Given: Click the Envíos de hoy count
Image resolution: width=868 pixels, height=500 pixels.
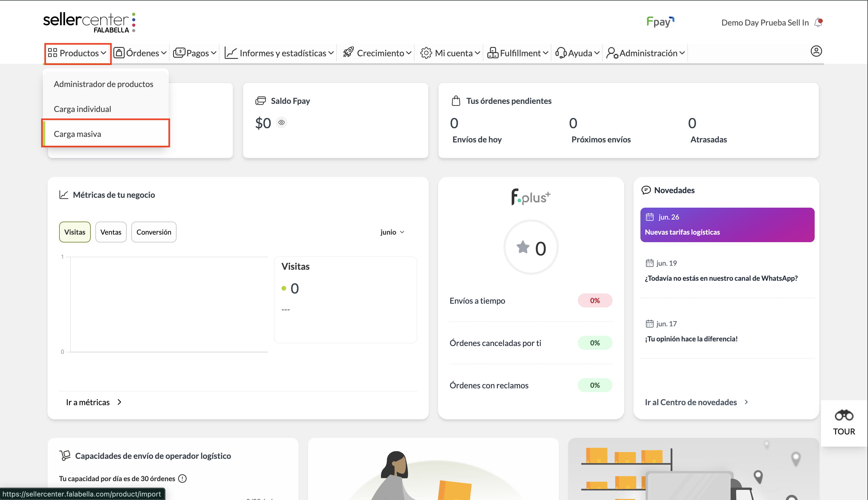Looking at the screenshot, I should tap(454, 123).
